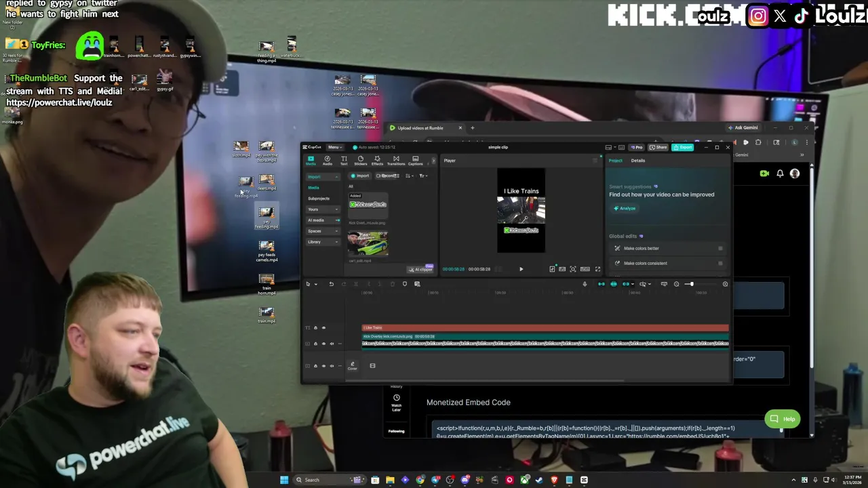Click the marker shield icon in timeline toolbar
The height and width of the screenshot is (488, 868).
[405, 284]
